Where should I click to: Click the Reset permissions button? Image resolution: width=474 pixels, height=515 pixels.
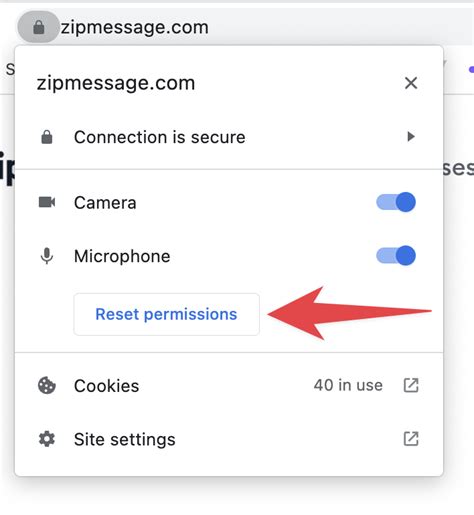(166, 314)
